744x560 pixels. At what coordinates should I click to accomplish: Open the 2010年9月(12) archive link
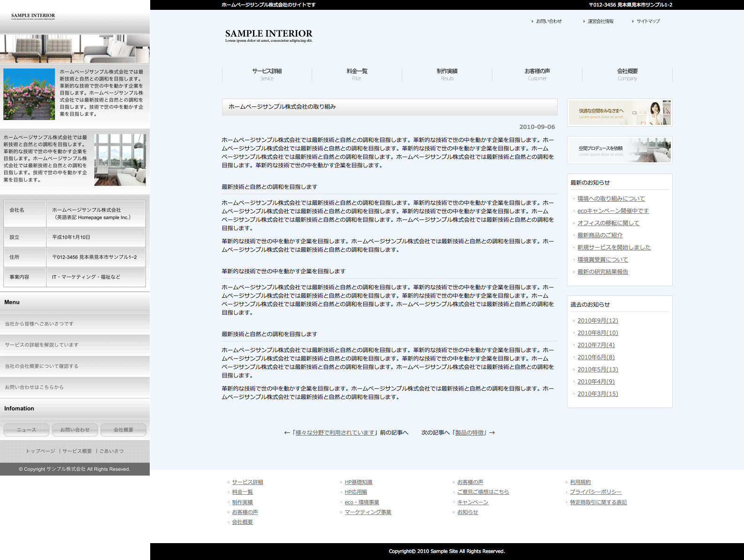pos(598,321)
